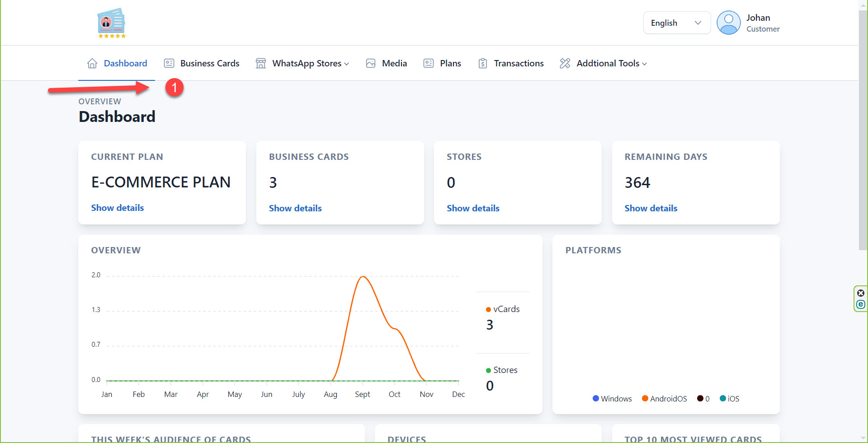
Task: Click the Media image icon
Action: pyautogui.click(x=371, y=64)
